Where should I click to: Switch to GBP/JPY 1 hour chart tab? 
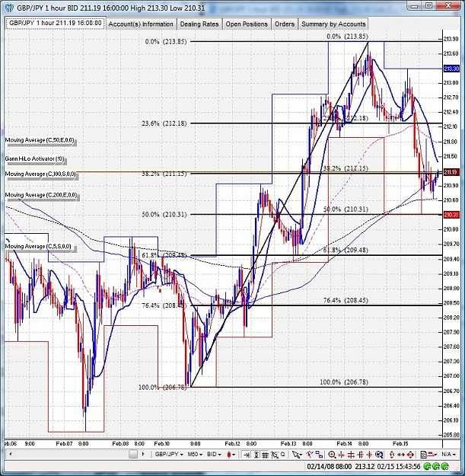tap(56, 24)
